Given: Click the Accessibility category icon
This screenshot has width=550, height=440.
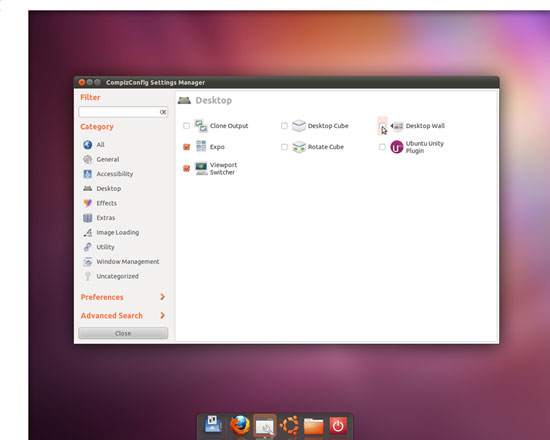Looking at the screenshot, I should (88, 174).
